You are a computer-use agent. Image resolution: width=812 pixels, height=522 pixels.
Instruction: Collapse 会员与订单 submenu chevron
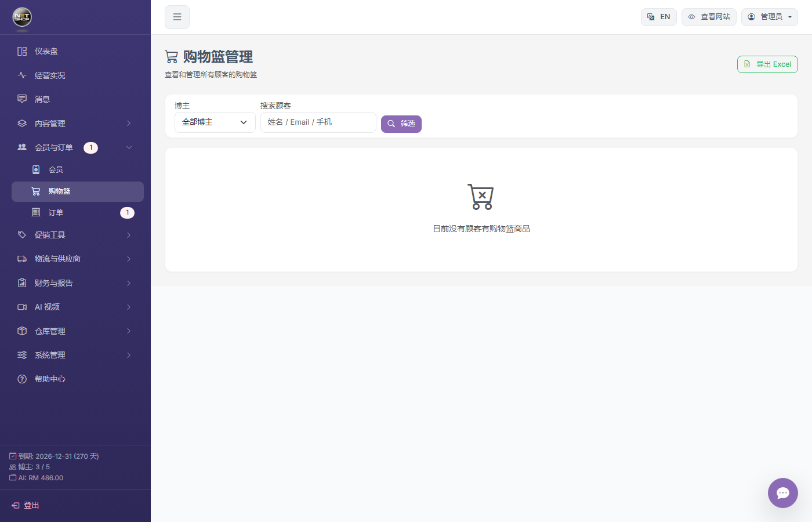(x=129, y=147)
